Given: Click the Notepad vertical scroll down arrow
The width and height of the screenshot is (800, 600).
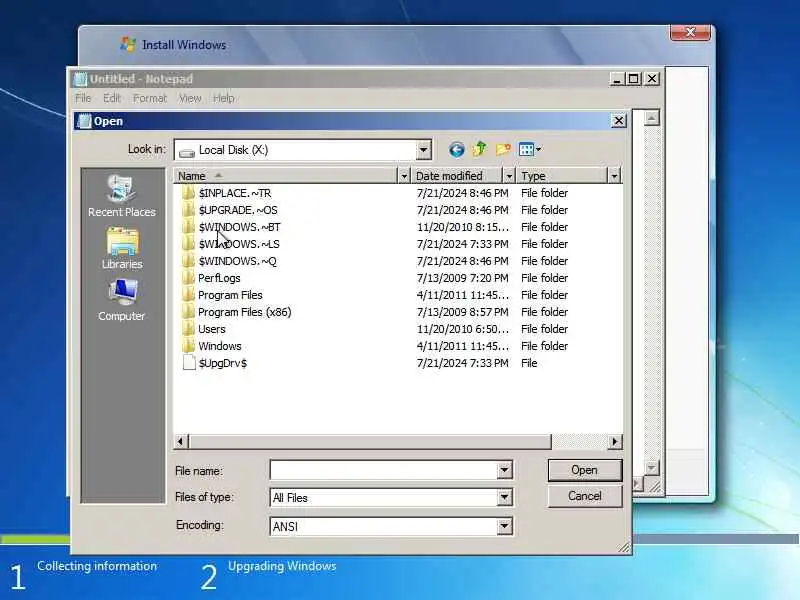Looking at the screenshot, I should [x=651, y=467].
